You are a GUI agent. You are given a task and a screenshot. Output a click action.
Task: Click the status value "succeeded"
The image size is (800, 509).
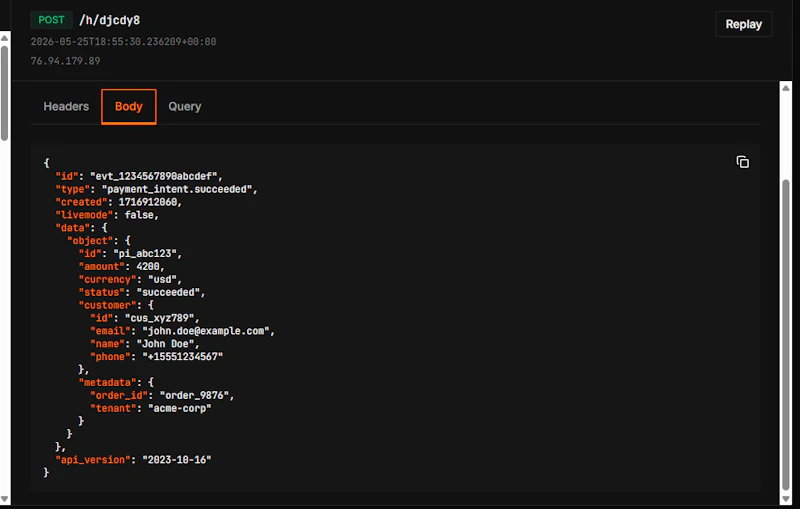[170, 292]
